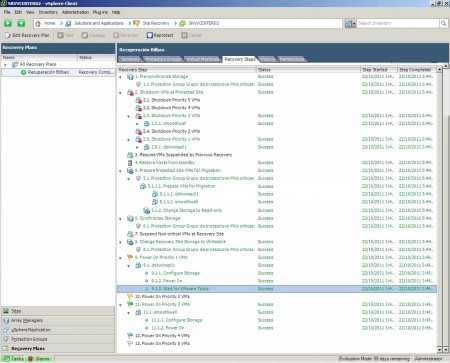Open the Protection Groups sidebar pane

pos(58,339)
